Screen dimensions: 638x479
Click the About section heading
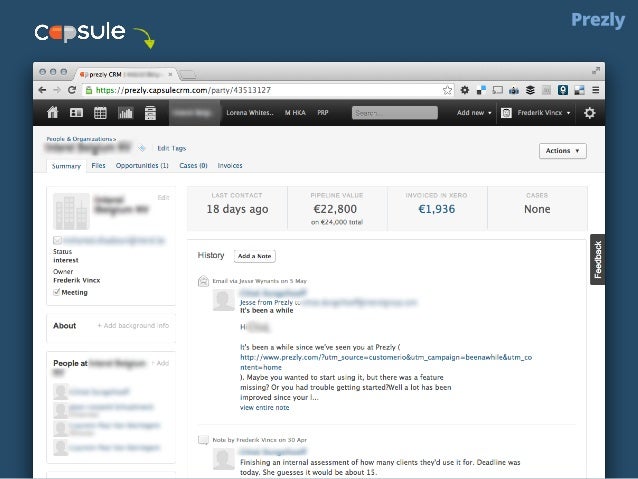(65, 326)
